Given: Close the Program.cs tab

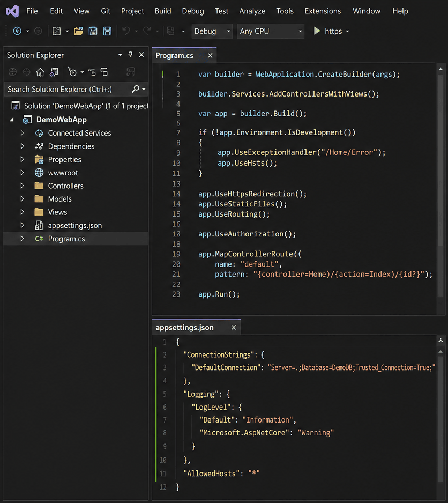Looking at the screenshot, I should pyautogui.click(x=210, y=55).
